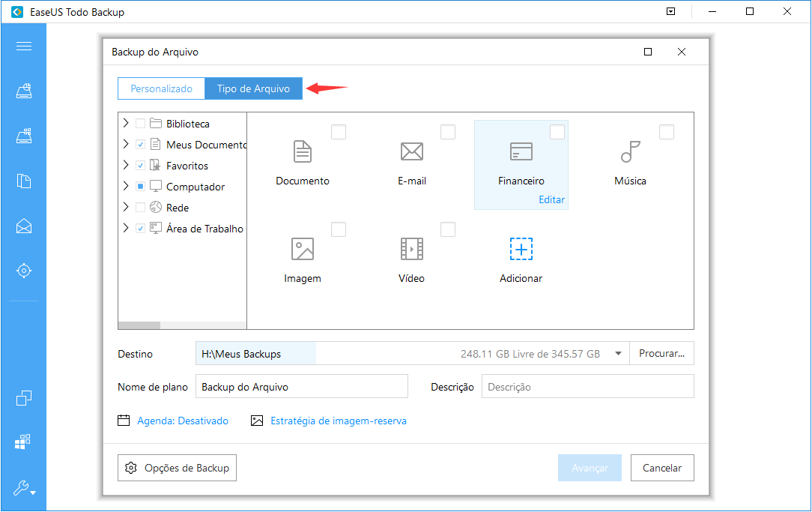The width and height of the screenshot is (812, 512).
Task: Check the Vídeo file type checkbox
Action: coord(448,229)
